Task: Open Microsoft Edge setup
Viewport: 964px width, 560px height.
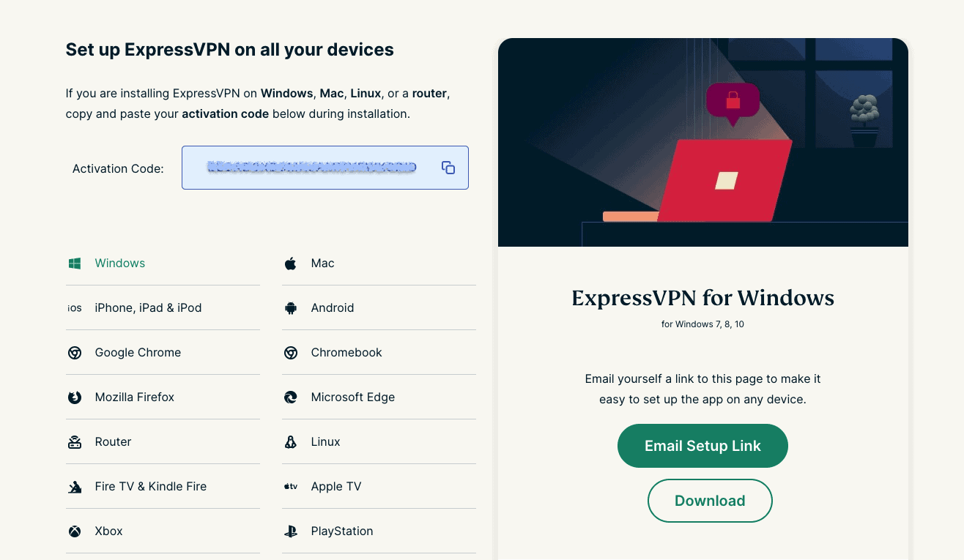Action: pos(379,397)
